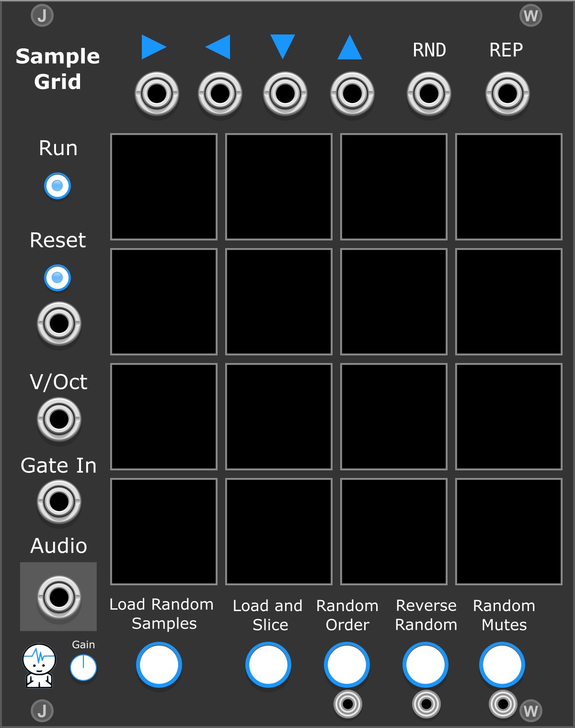Click the REP input jack
The height and width of the screenshot is (728, 575).
tap(507, 94)
